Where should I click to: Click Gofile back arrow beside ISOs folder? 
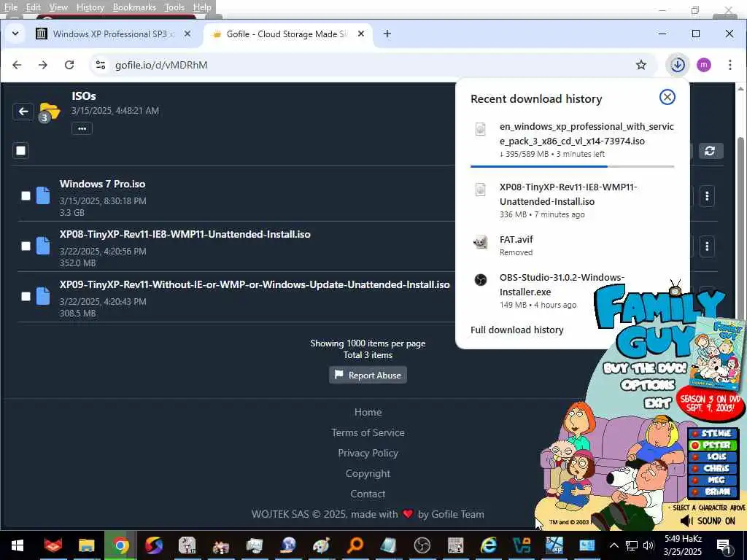click(23, 112)
